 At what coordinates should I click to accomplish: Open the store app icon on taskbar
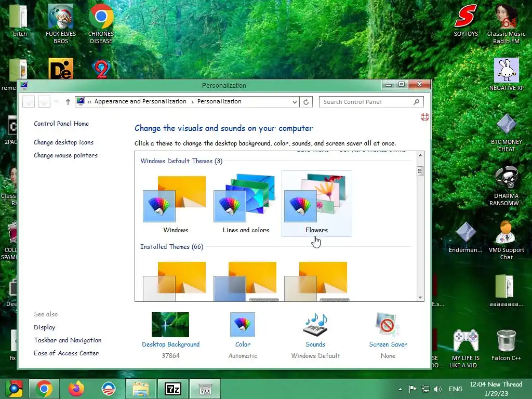pos(205,389)
